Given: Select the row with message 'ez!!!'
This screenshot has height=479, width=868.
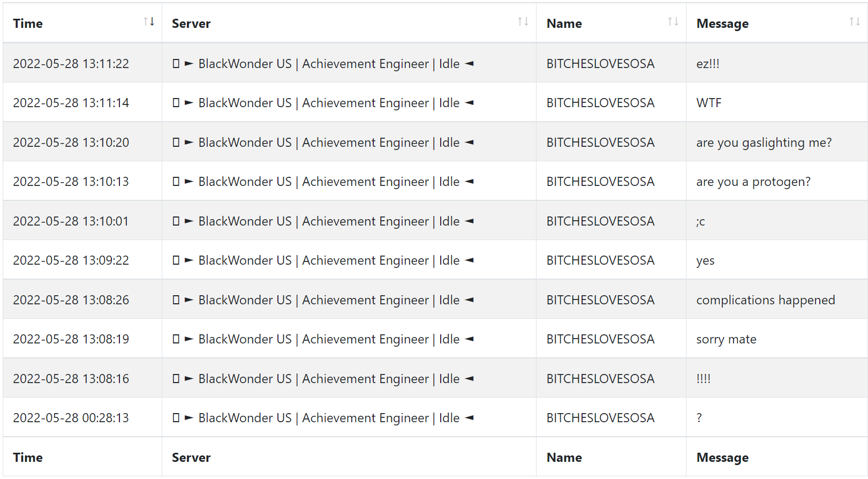Looking at the screenshot, I should pos(435,63).
